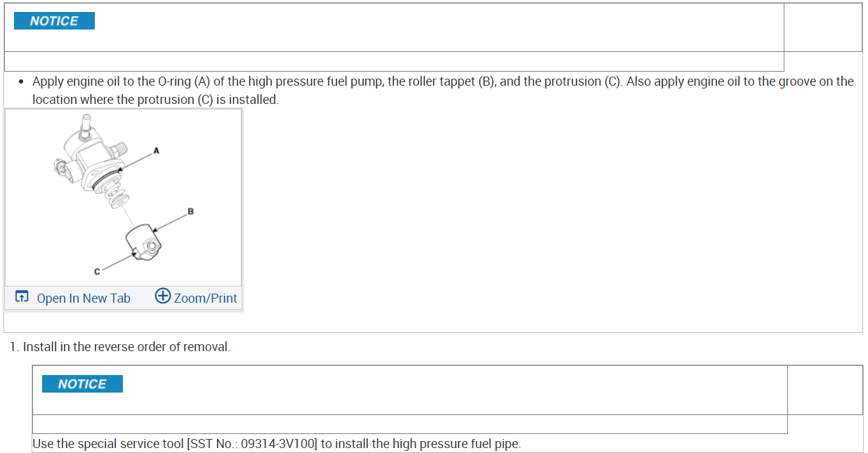This screenshot has height=453, width=868.
Task: Click the blank row beneath the top NOTICE
Action: click(x=393, y=61)
